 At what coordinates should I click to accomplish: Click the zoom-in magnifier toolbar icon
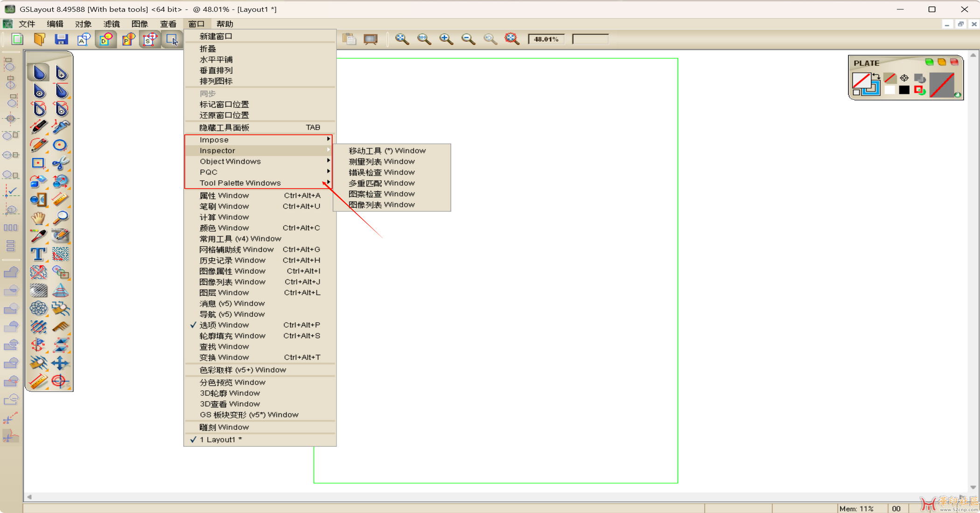(x=446, y=40)
